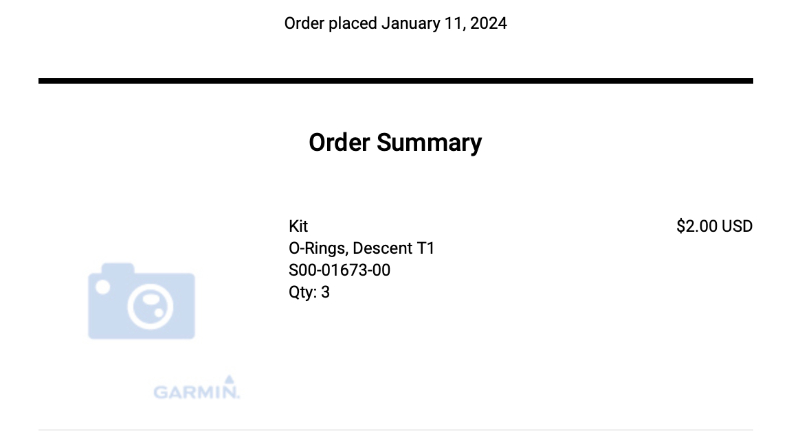Click the quantity number 3
The image size is (800, 443).
pos(325,292)
